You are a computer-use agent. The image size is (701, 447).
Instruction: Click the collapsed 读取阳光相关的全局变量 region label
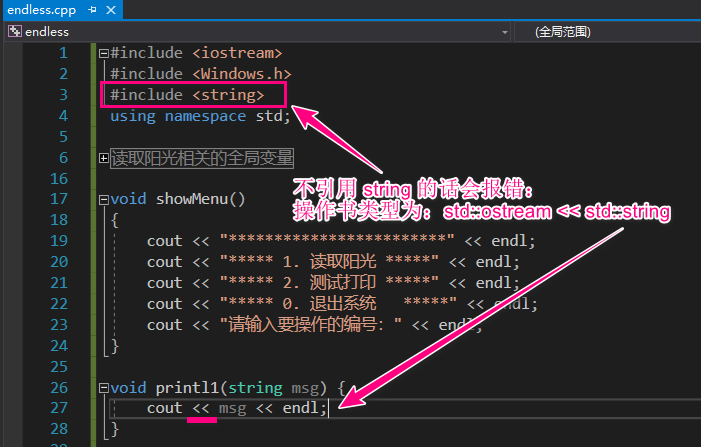pos(202,158)
